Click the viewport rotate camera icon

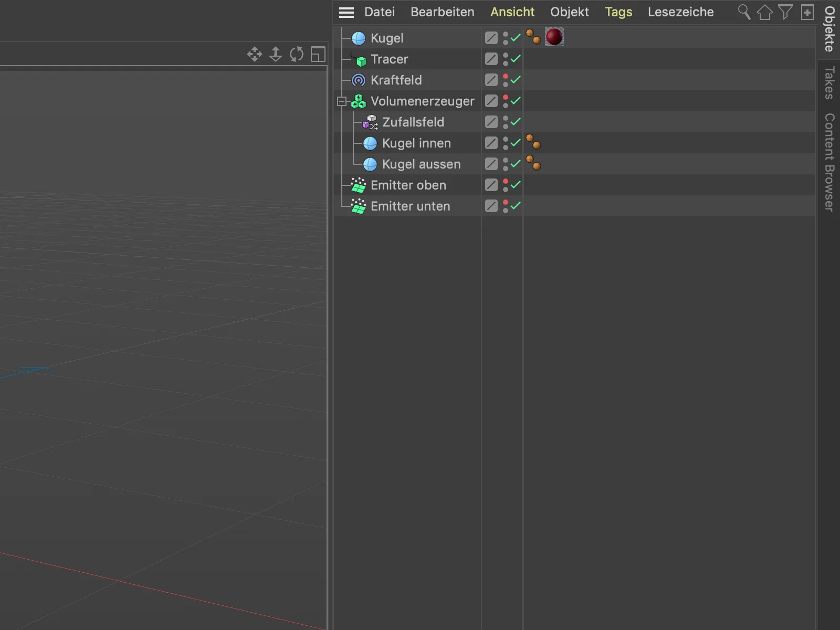pos(297,54)
